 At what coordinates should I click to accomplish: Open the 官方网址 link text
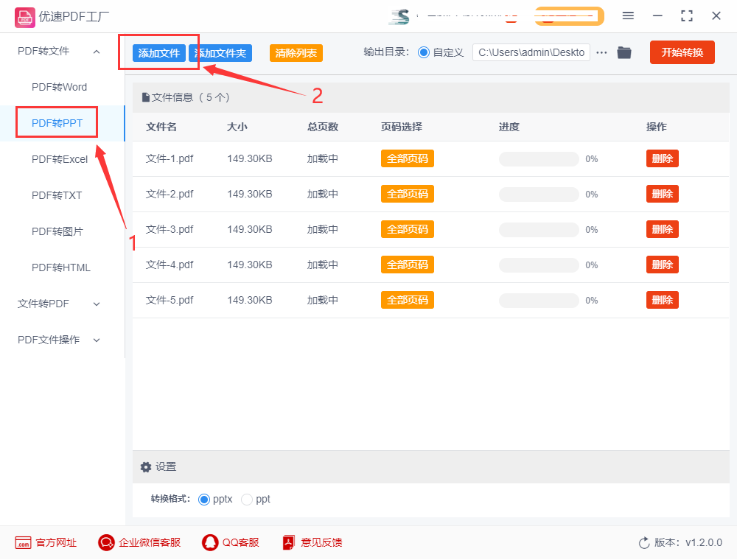point(56,542)
